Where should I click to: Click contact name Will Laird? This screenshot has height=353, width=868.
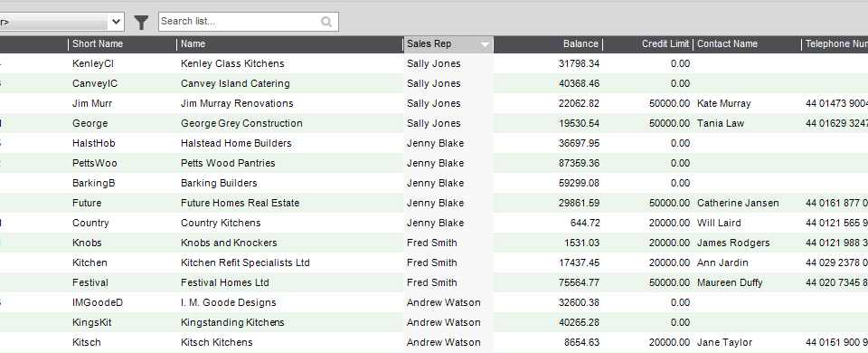[x=719, y=224]
